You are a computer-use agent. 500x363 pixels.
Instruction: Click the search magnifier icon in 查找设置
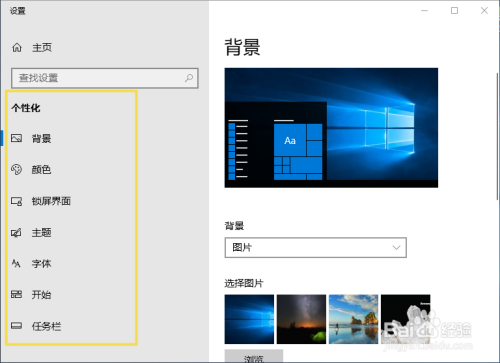189,78
